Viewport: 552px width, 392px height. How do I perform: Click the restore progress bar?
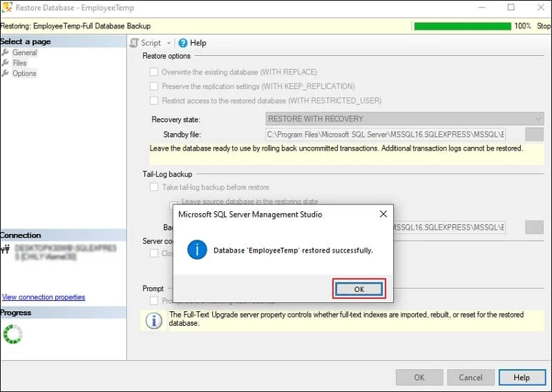[462, 26]
